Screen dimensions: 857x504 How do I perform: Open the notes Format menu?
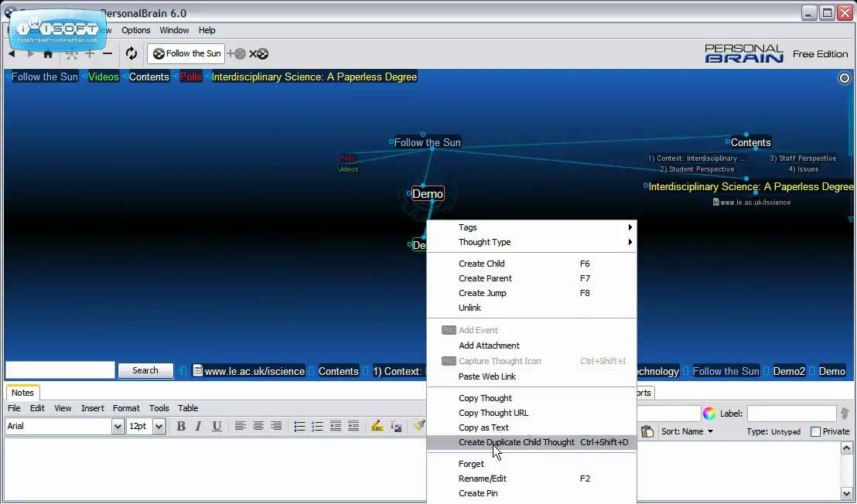tap(126, 408)
